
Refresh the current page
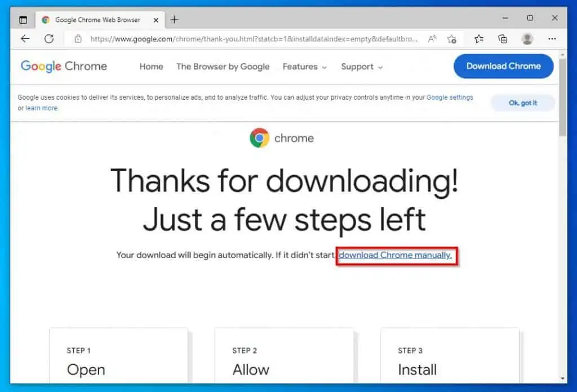49,39
